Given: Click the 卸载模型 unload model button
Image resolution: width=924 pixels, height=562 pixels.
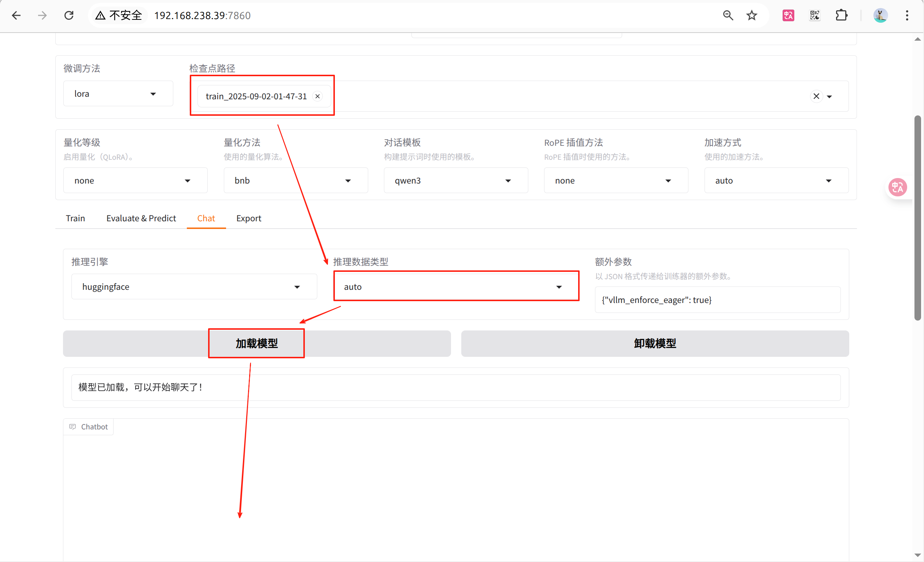Looking at the screenshot, I should pos(655,343).
